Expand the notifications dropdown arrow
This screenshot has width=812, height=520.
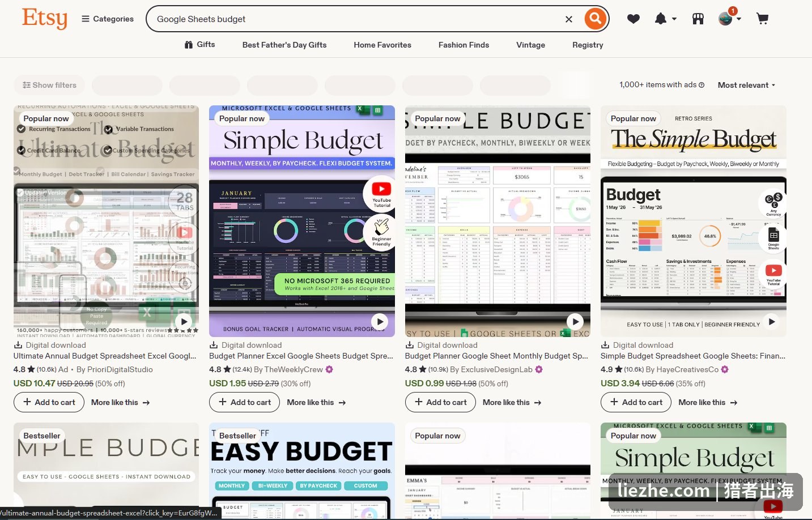[674, 19]
